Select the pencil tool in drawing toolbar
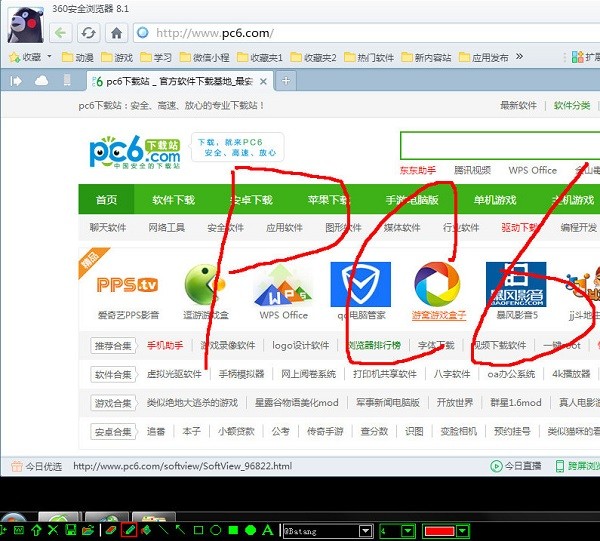The height and width of the screenshot is (541, 600). (129, 530)
